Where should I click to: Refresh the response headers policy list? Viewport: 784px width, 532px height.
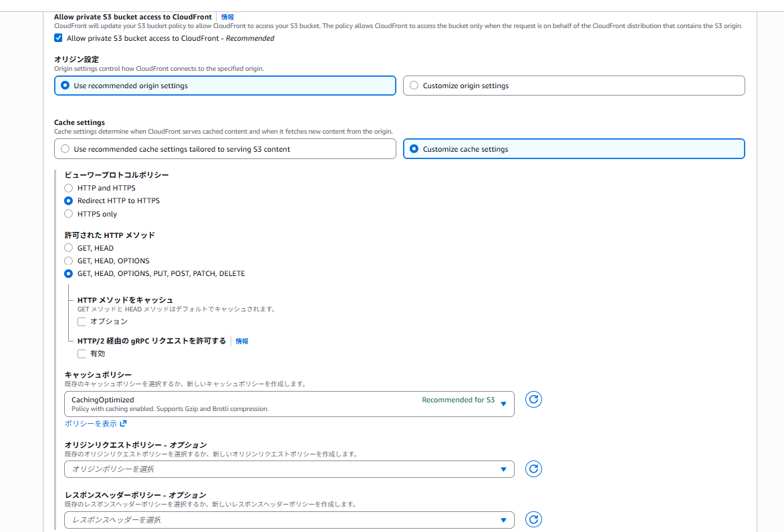pyautogui.click(x=533, y=519)
